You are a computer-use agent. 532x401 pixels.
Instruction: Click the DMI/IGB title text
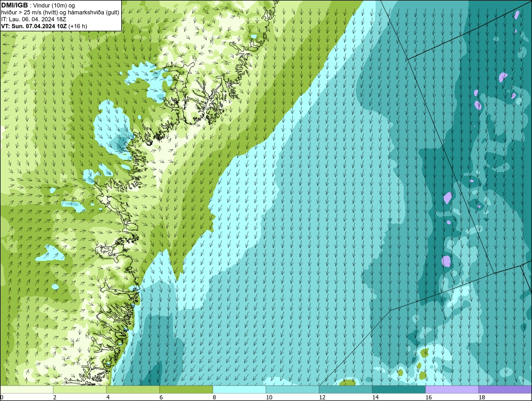(14, 5)
